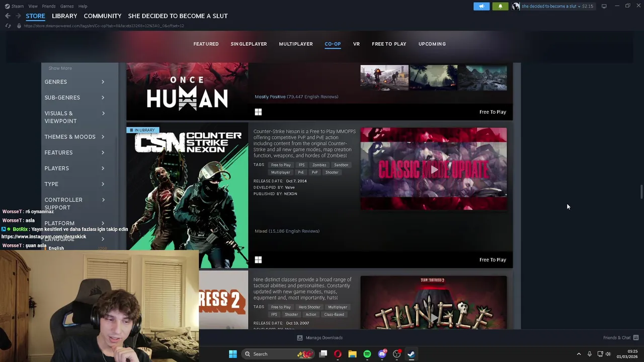The height and width of the screenshot is (362, 644).
Task: Expand the Themes & Moods filter
Action: 74,137
